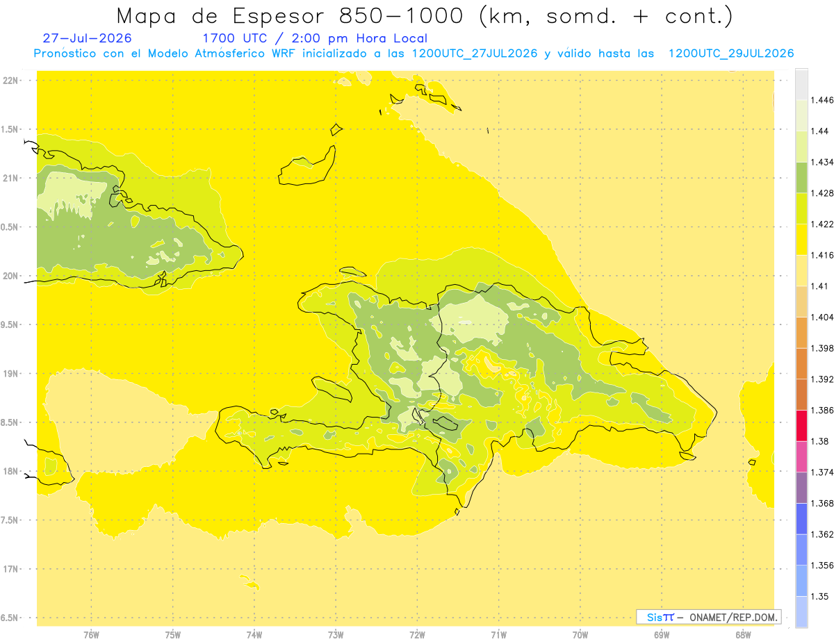
Task: Click the longitude label '70W'
Action: coord(580,635)
